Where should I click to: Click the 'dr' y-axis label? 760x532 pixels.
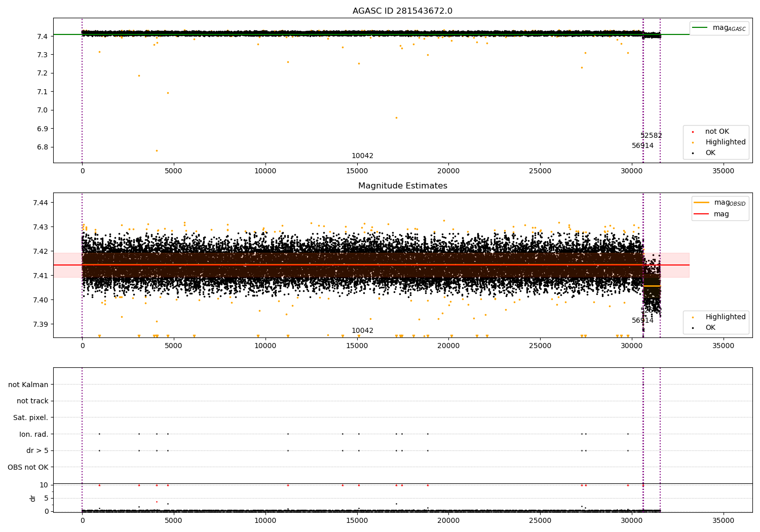tap(33, 498)
